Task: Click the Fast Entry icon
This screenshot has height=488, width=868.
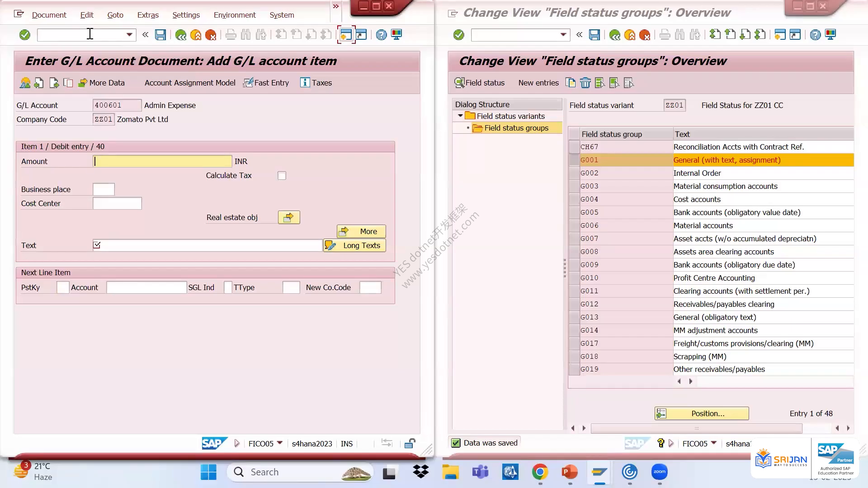Action: coord(248,83)
